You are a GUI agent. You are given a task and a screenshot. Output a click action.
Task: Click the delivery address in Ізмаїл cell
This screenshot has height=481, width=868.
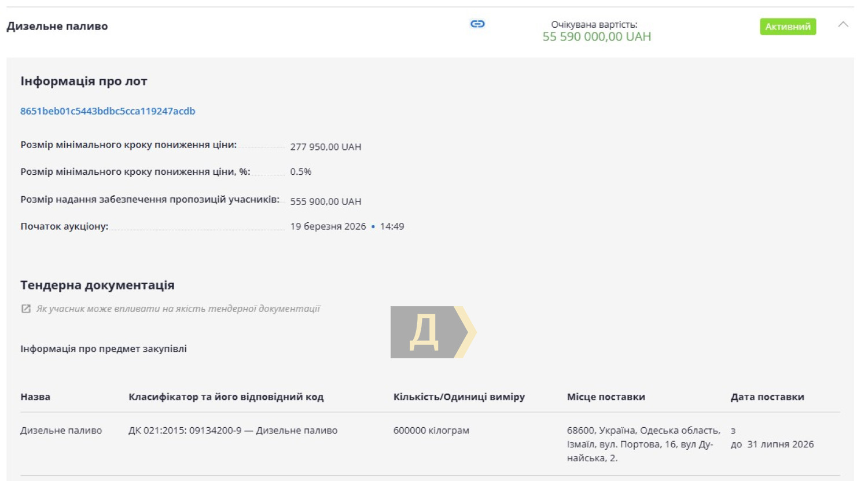(x=643, y=444)
